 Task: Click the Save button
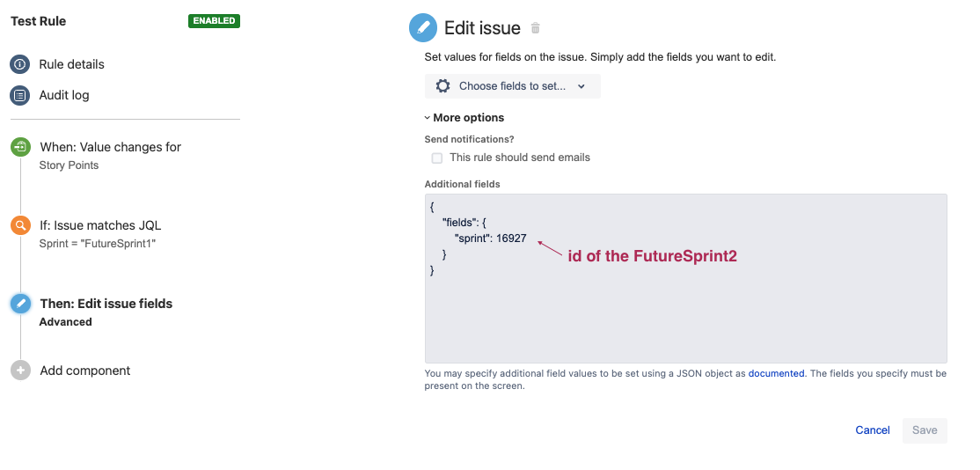[925, 430]
